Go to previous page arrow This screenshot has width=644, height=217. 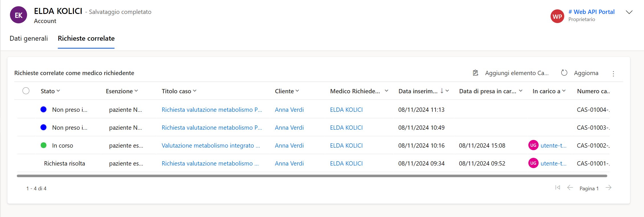(x=570, y=188)
